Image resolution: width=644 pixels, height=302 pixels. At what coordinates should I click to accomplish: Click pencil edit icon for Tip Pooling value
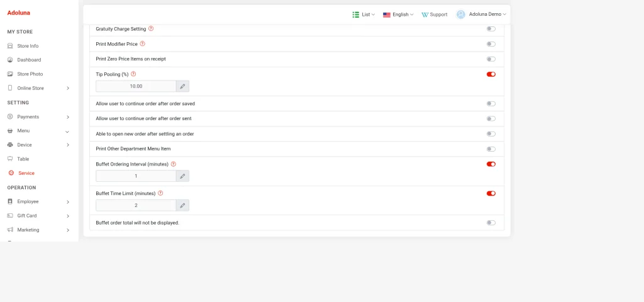click(x=182, y=86)
